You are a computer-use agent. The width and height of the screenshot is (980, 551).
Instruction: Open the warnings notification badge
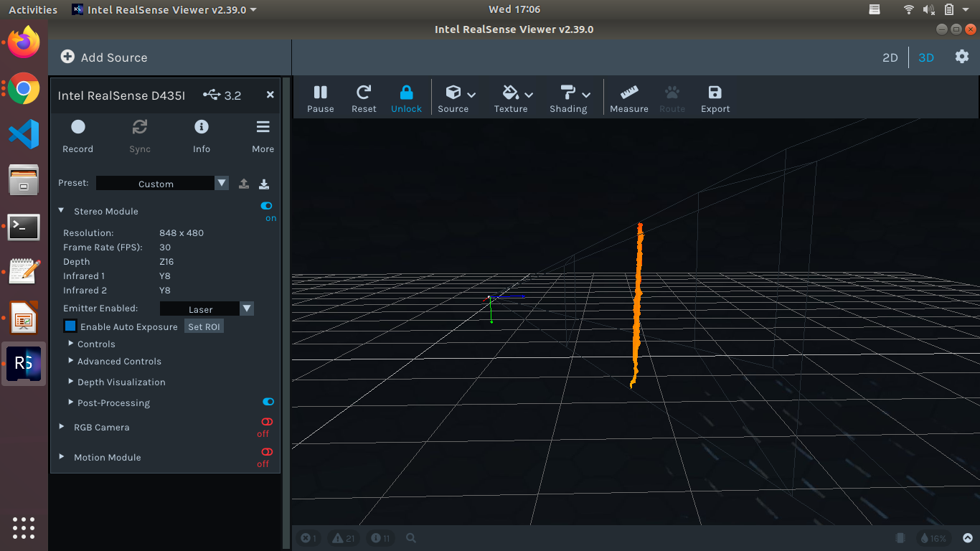342,537
